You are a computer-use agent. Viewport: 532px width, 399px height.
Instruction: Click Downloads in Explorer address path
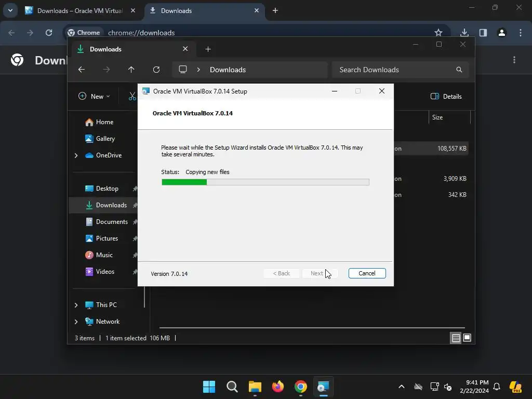click(228, 70)
